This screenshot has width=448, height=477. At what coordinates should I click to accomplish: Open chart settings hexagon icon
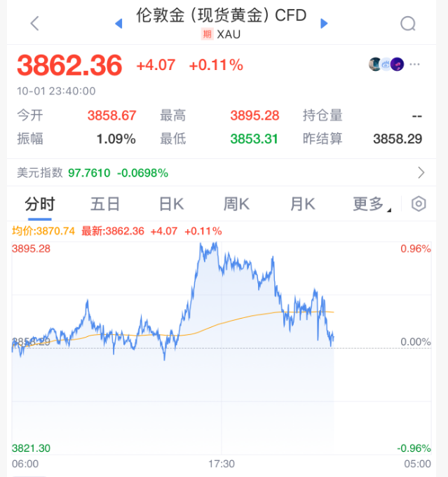[419, 204]
